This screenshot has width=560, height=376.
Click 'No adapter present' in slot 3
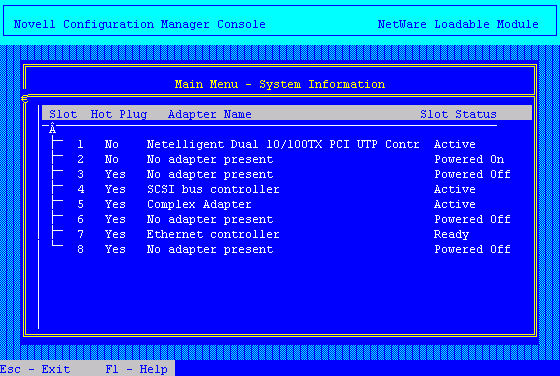pyautogui.click(x=210, y=174)
